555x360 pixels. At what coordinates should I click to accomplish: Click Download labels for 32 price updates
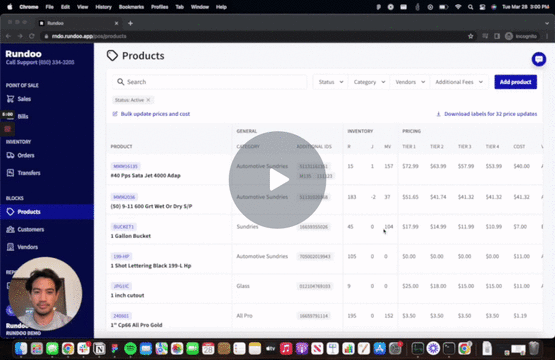pyautogui.click(x=486, y=114)
